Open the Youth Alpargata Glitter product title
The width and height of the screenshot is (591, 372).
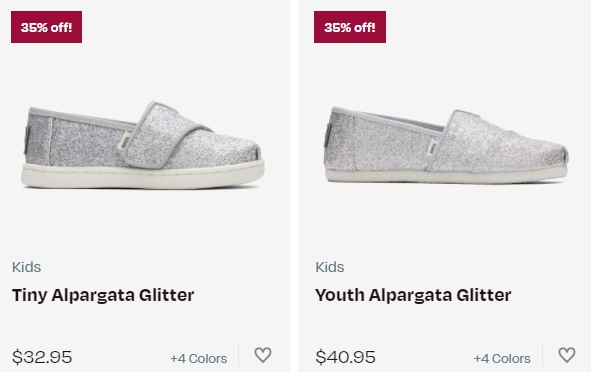[x=413, y=295]
